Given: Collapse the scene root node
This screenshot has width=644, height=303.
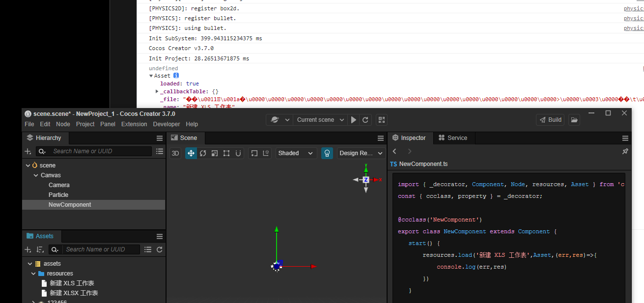Looking at the screenshot, I should [x=28, y=165].
